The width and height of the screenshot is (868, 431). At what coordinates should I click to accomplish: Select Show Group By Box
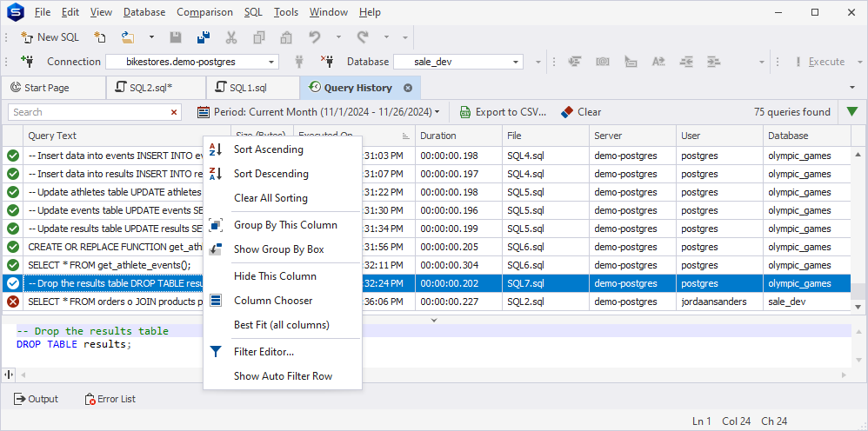tap(283, 249)
